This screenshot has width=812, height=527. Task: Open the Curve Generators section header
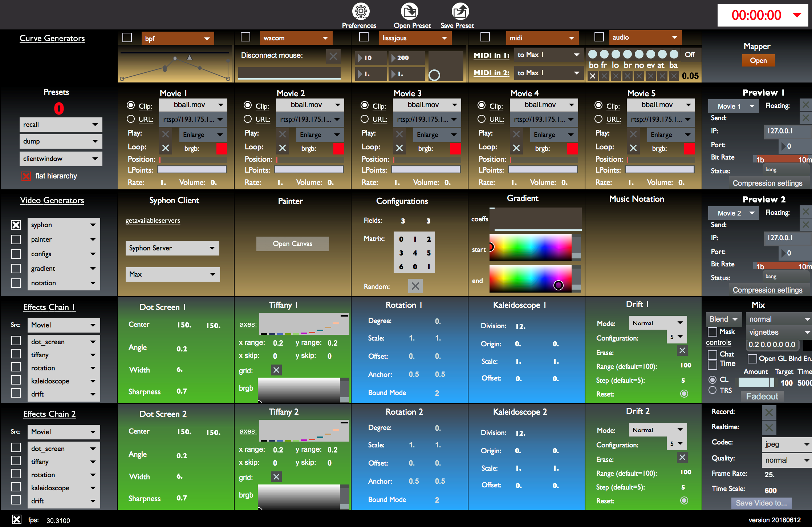[52, 38]
